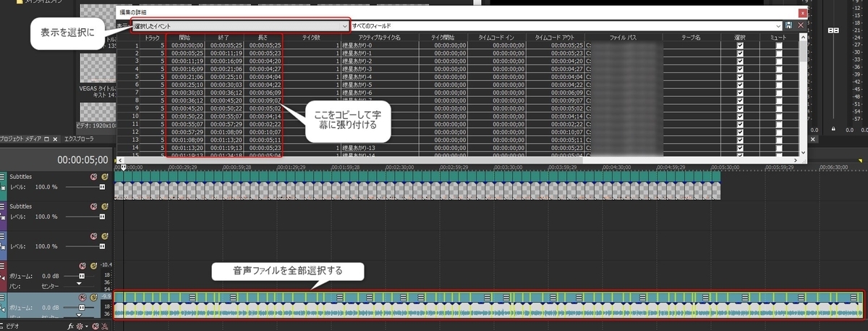Select length cell 00:00:06;09 in row 7
Viewport: 868px width, 331px height.
coord(262,92)
